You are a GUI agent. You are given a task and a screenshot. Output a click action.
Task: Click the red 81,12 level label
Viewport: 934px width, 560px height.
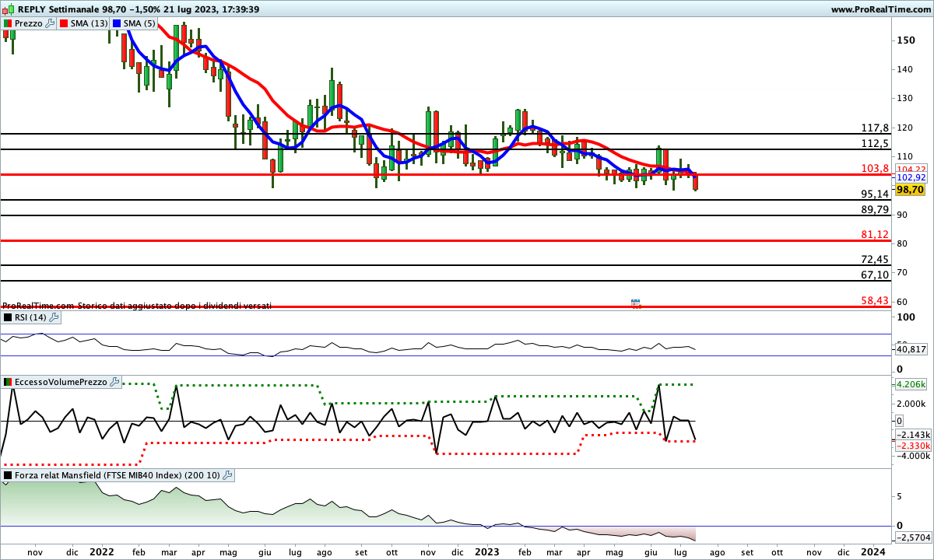pyautogui.click(x=875, y=234)
